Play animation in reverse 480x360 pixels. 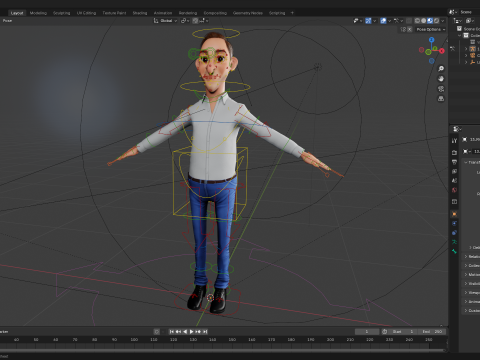tap(185, 332)
